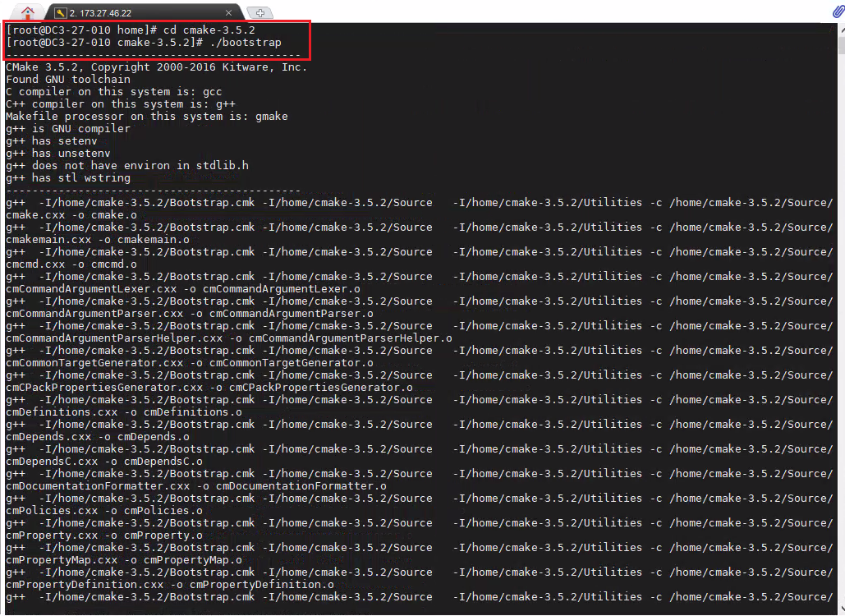Click 'cmPolicies.cxx -o cmPolicies.o' line
Image resolution: width=845 pixels, height=616 pixels.
coord(104,511)
